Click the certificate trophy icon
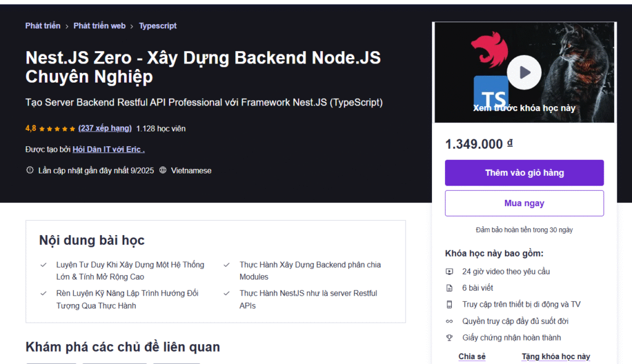 449,338
